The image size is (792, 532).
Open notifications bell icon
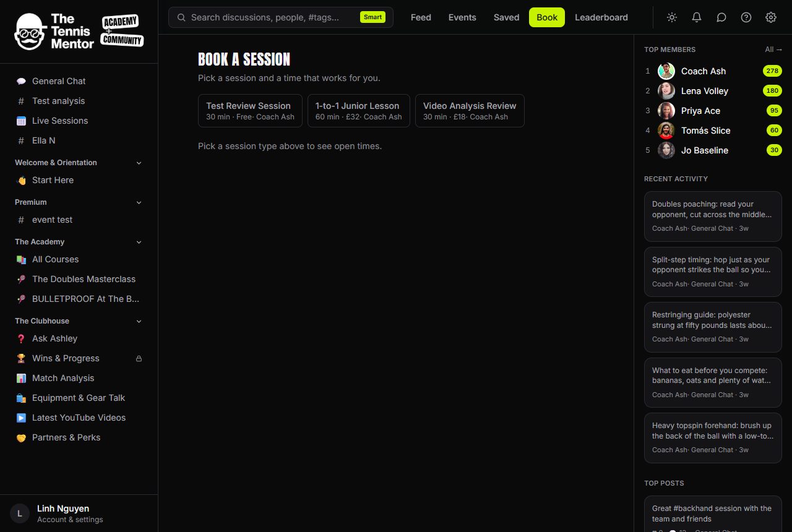(x=697, y=17)
